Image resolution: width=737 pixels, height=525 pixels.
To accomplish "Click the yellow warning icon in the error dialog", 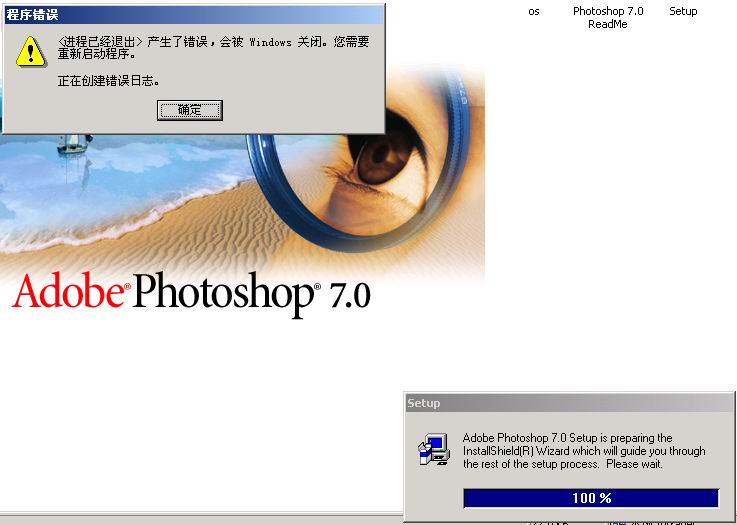I will click(31, 51).
